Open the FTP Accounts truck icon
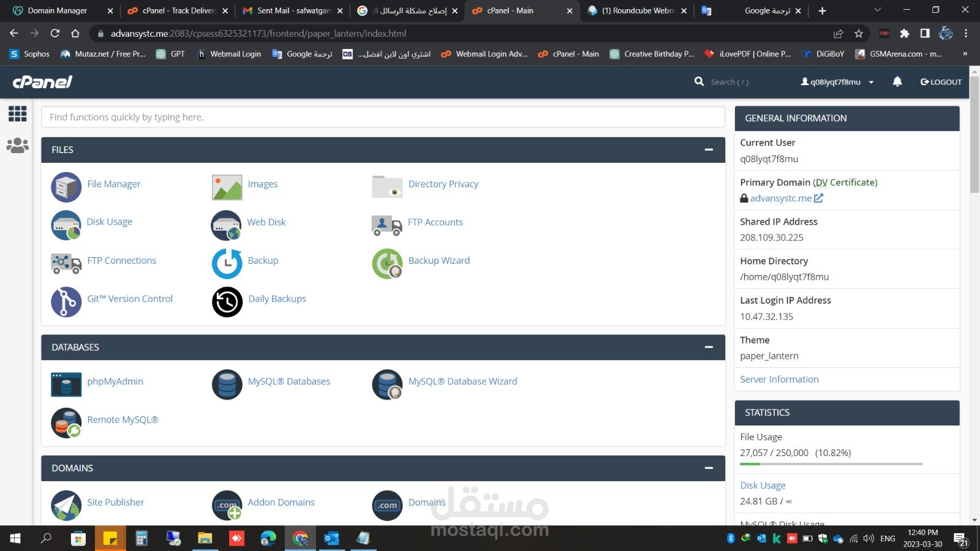The width and height of the screenshot is (980, 551). point(387,225)
